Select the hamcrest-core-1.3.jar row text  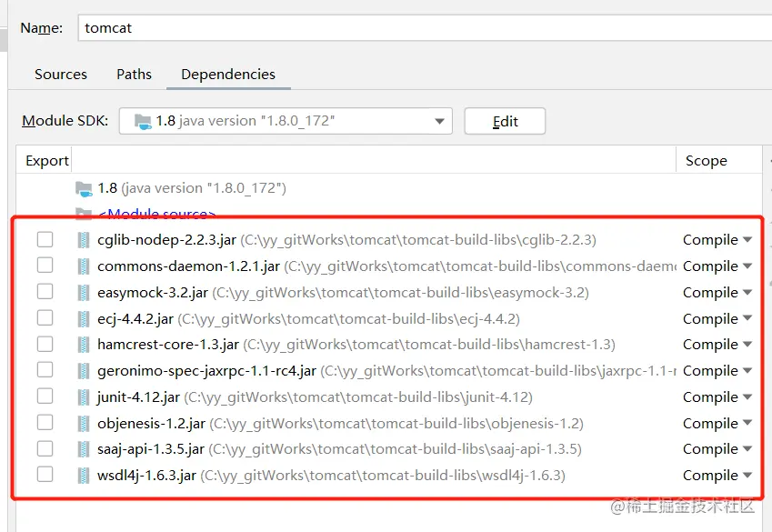click(x=356, y=345)
